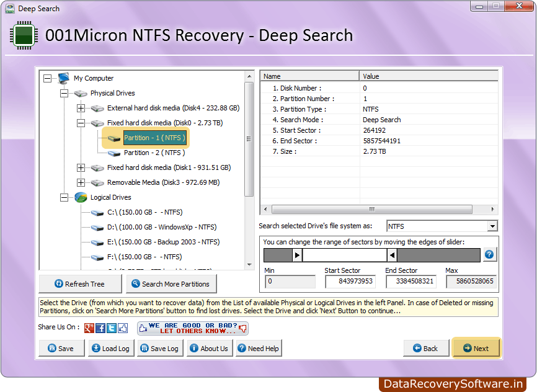Click the Value column header
Viewport: 537px width, 392px height.
tap(428, 76)
